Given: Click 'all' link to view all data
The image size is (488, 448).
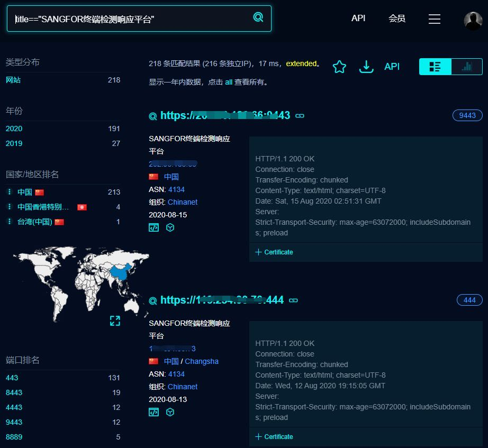Looking at the screenshot, I should tap(229, 83).
